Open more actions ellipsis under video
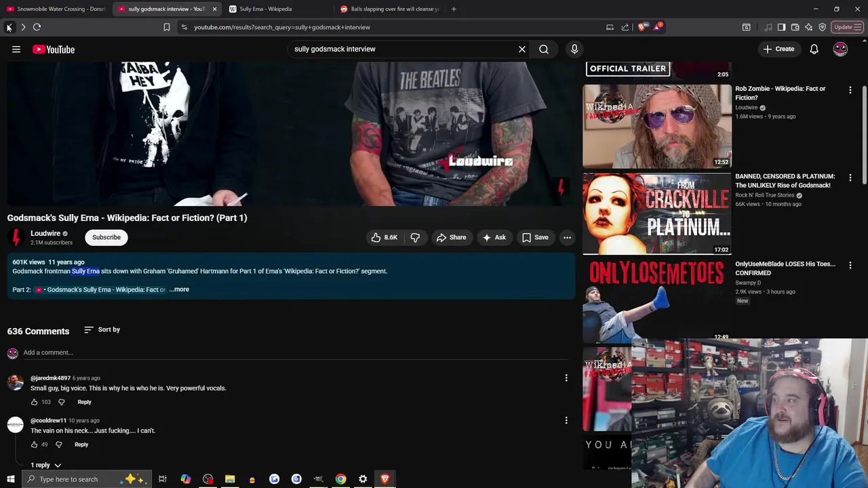The height and width of the screenshot is (488, 868). (567, 237)
